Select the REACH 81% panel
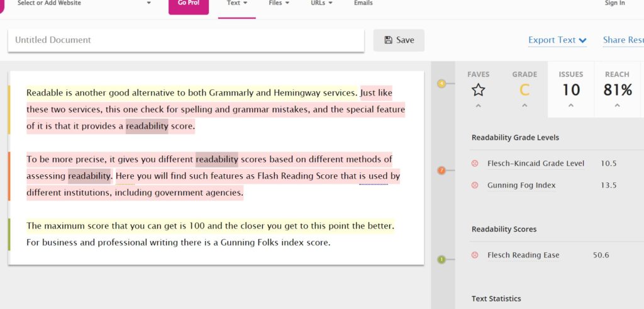 618,89
